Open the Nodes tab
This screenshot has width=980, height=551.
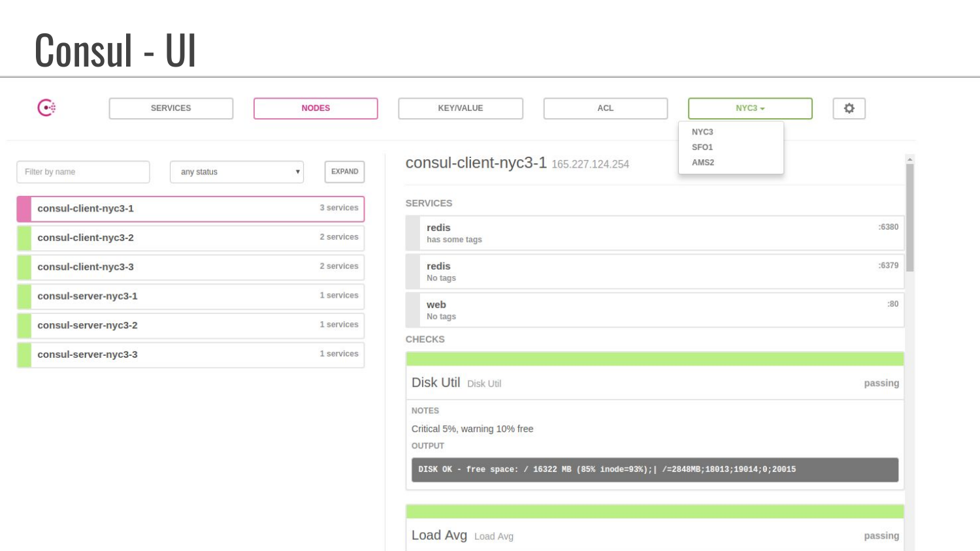(316, 108)
